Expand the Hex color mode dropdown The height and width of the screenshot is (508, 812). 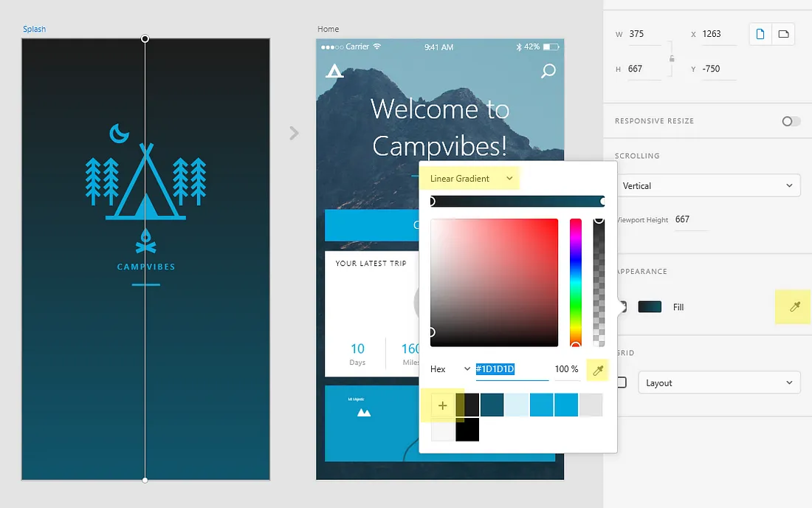coord(450,368)
